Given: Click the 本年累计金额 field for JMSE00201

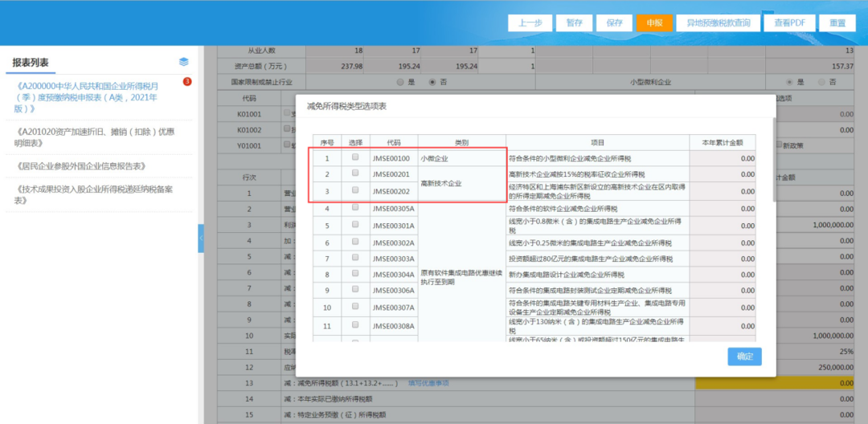Looking at the screenshot, I should click(723, 174).
